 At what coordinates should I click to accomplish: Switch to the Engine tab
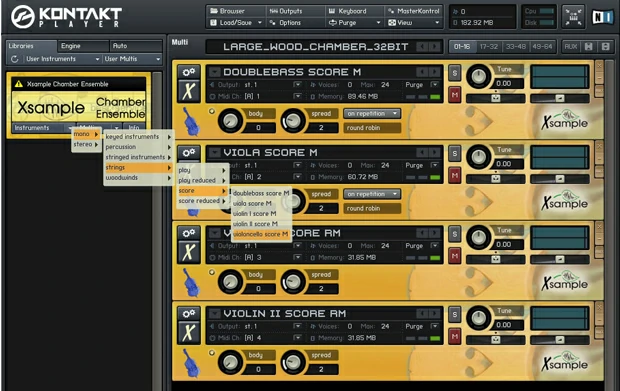coord(83,46)
